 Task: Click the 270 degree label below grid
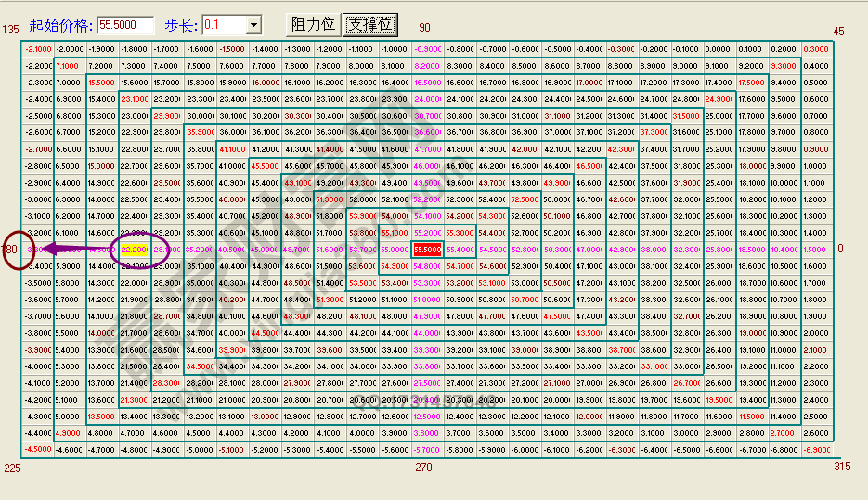(x=425, y=467)
